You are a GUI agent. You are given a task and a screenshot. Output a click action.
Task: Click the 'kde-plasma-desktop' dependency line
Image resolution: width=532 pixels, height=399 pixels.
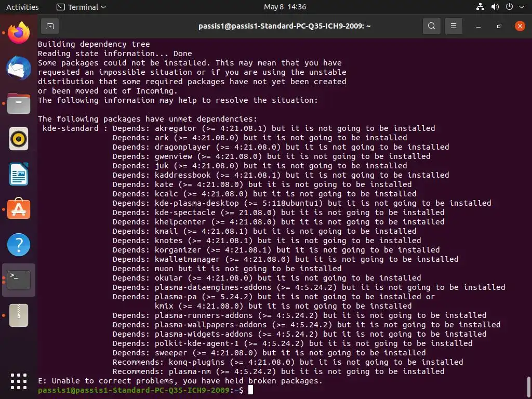(302, 203)
